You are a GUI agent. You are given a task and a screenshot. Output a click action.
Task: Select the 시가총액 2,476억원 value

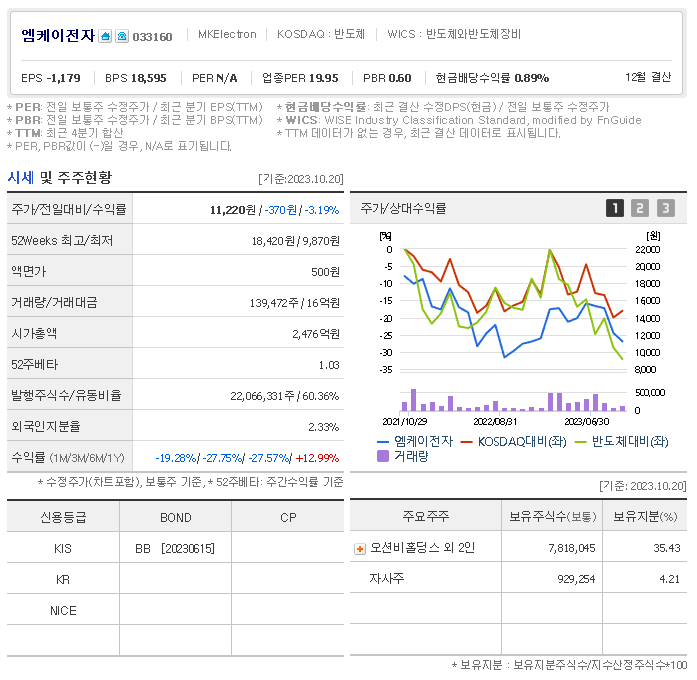(x=316, y=334)
